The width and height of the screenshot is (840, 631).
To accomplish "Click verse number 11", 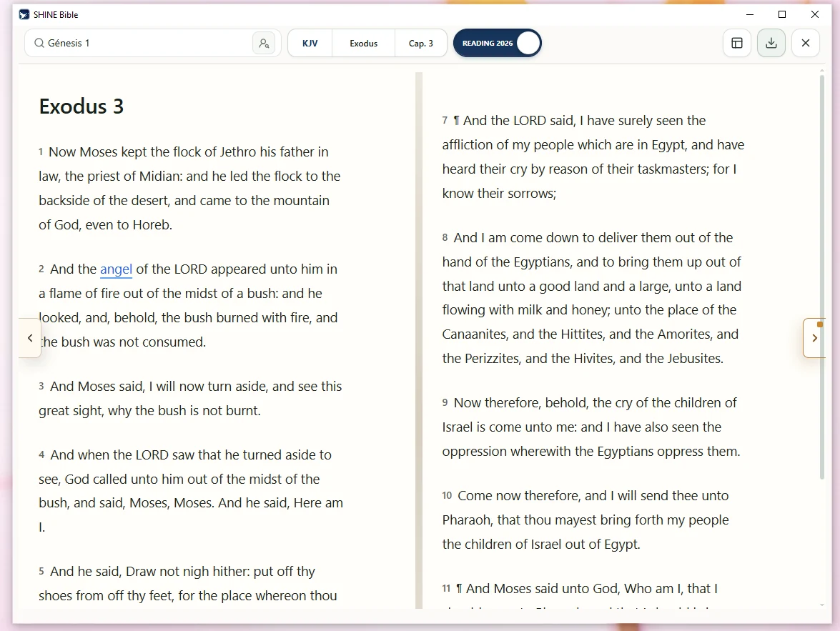I will point(447,588).
